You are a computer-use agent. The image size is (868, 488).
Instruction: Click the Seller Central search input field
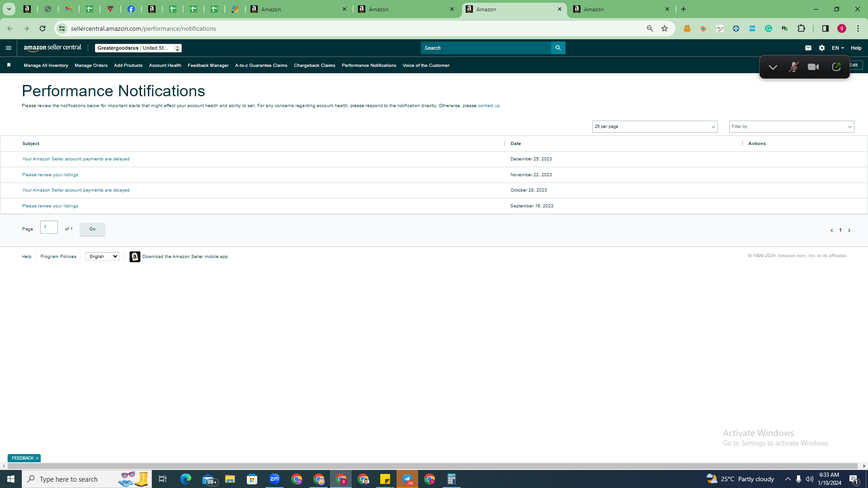tap(486, 48)
